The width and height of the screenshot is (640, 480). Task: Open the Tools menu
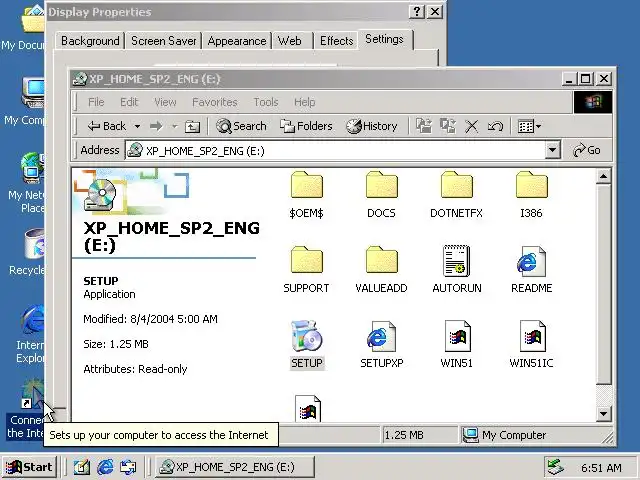tap(266, 102)
